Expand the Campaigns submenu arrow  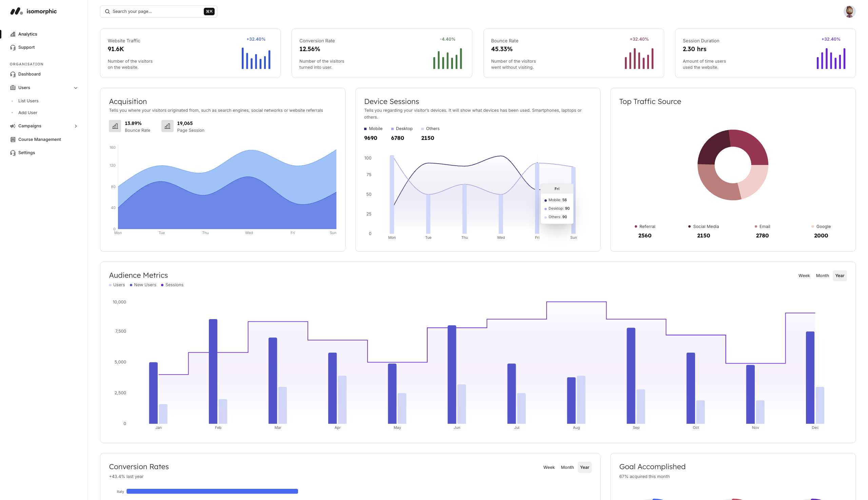(76, 126)
